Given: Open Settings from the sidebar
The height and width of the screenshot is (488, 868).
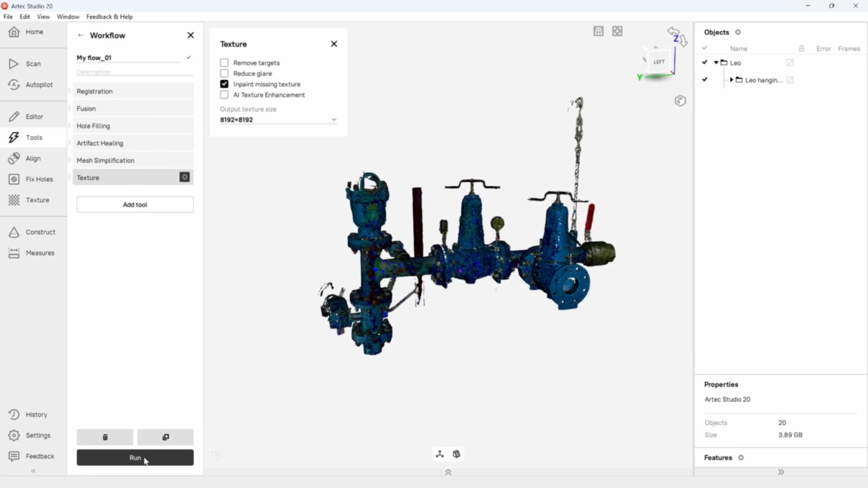Looking at the screenshot, I should coord(29,435).
